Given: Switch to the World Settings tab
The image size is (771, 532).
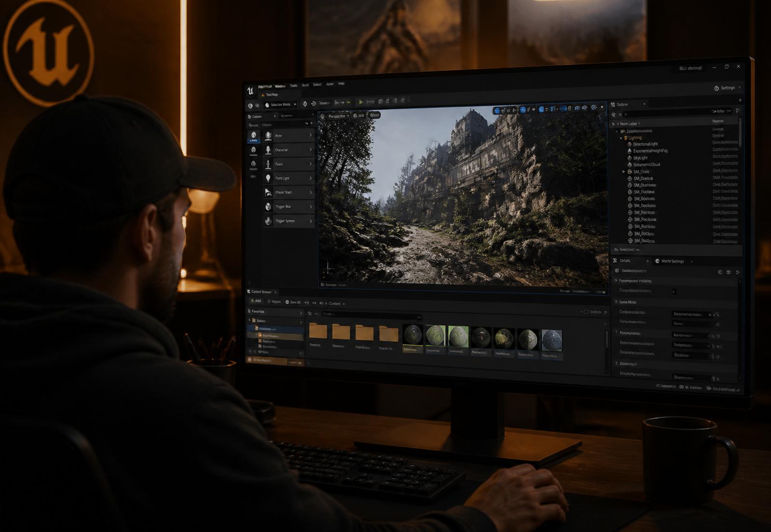Looking at the screenshot, I should (672, 261).
